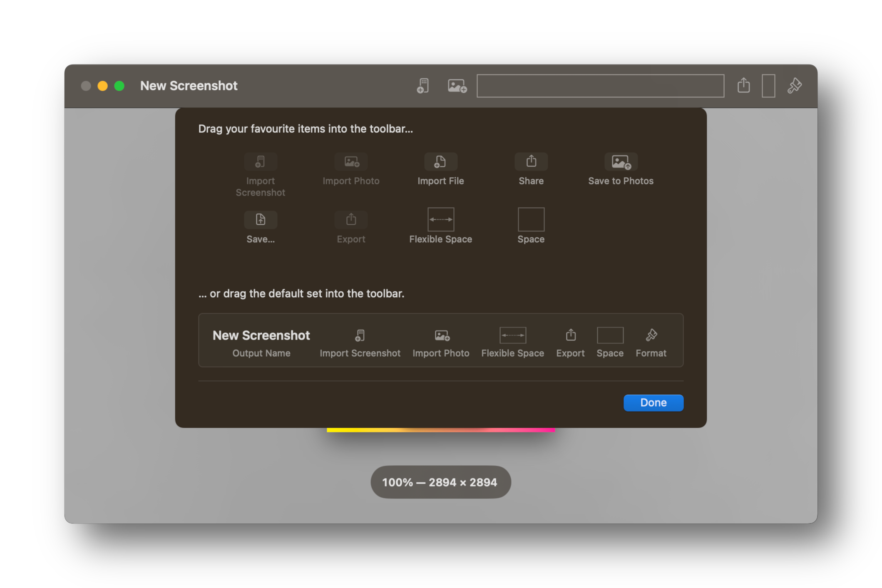Click the Import Screenshot icon in the title bar
882x588 pixels.
(x=422, y=86)
